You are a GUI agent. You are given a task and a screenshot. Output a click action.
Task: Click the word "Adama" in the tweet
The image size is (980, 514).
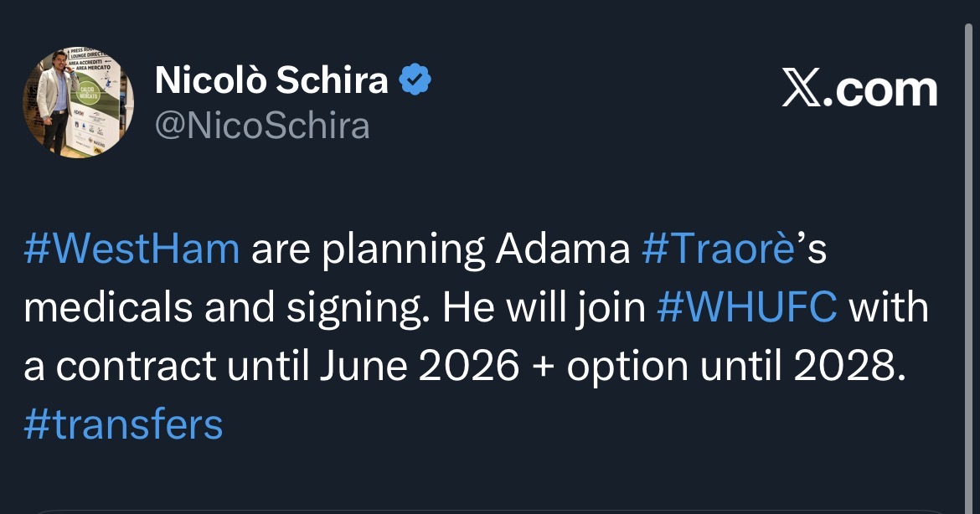(563, 251)
